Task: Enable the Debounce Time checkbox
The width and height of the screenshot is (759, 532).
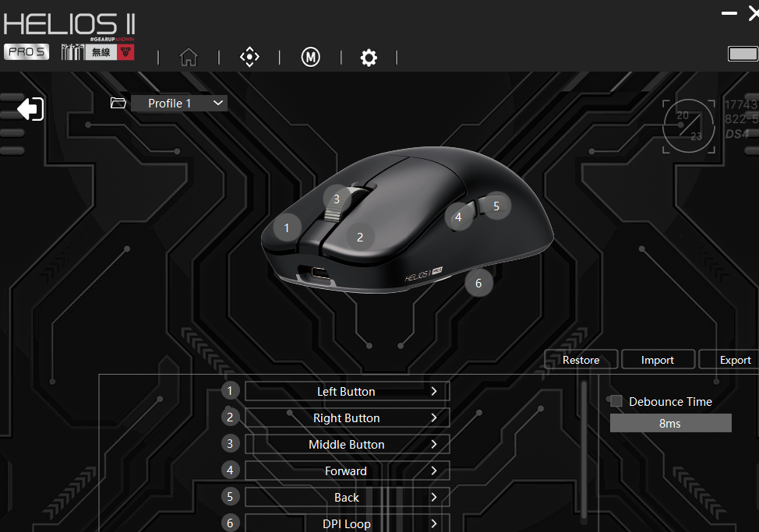Action: tap(616, 401)
